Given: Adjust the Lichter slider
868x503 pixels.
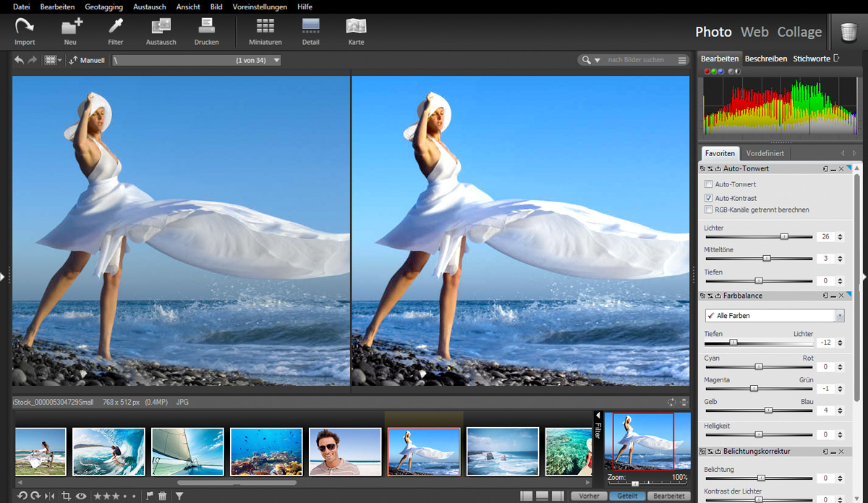Looking at the screenshot, I should 784,236.
